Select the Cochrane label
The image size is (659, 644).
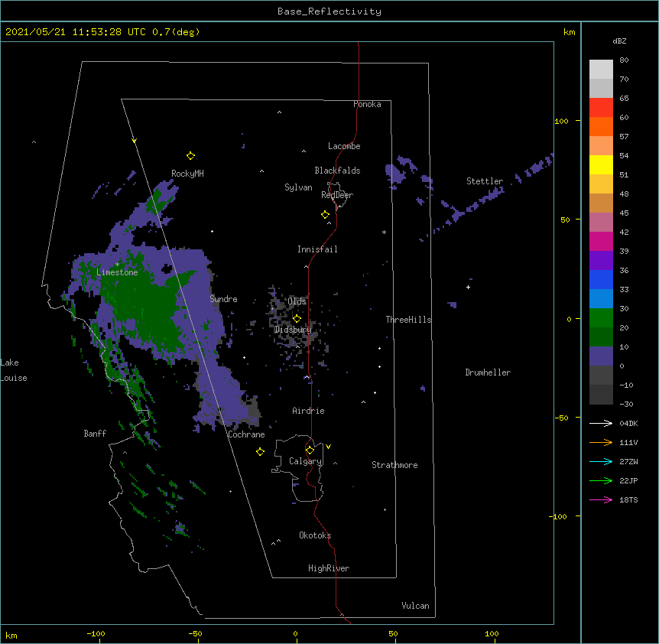(x=246, y=434)
